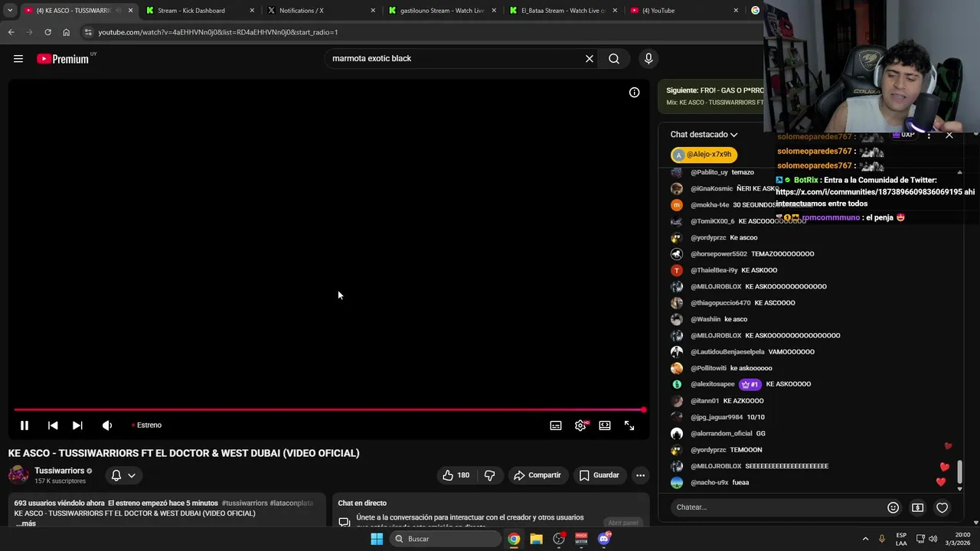Screen dimensions: 980x551
Task: Like the video with thumbs up
Action: point(456,475)
